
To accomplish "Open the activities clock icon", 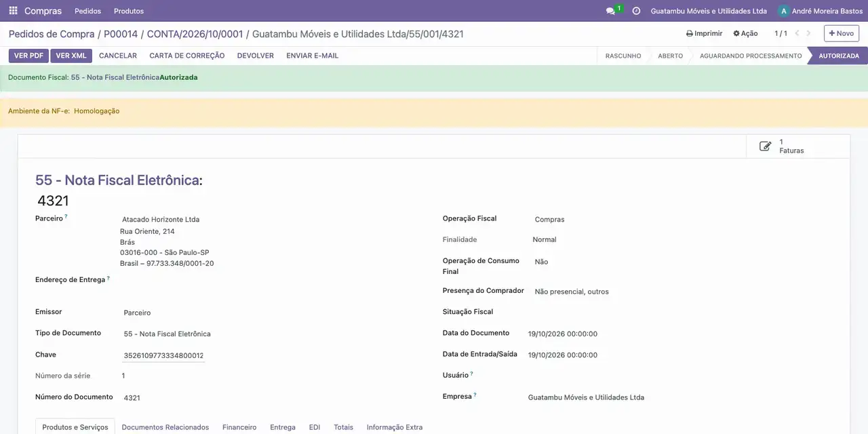I will 636,11.
